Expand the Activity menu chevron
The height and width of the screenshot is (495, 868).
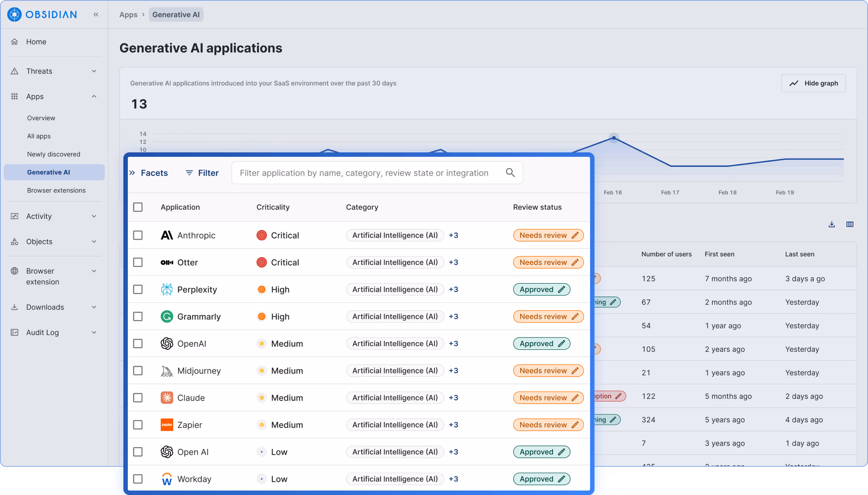[x=94, y=216]
